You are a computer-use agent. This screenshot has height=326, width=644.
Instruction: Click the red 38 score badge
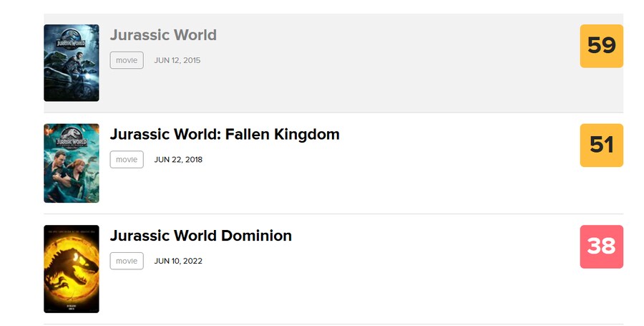coord(601,246)
